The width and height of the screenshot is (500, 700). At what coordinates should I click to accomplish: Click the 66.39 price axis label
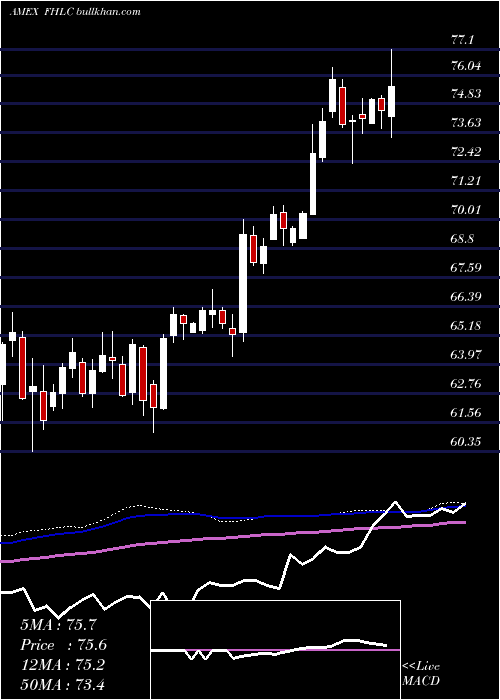point(466,296)
